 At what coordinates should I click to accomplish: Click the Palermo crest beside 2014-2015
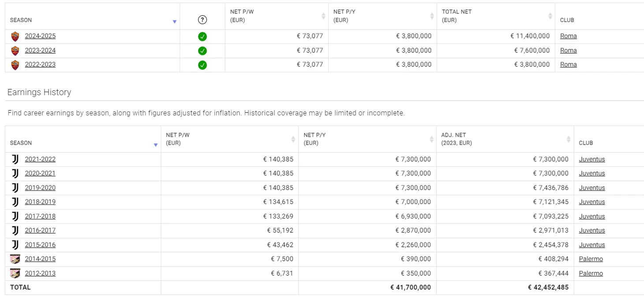[x=15, y=259]
